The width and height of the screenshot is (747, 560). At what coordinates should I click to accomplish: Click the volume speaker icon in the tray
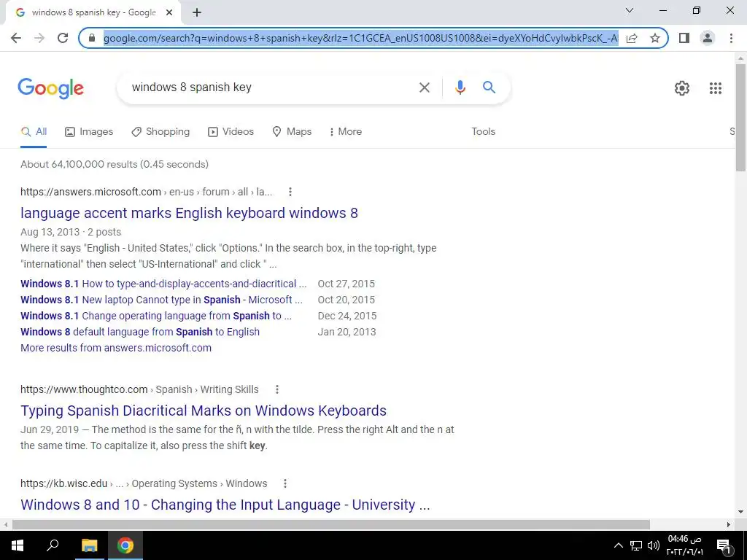pyautogui.click(x=653, y=545)
